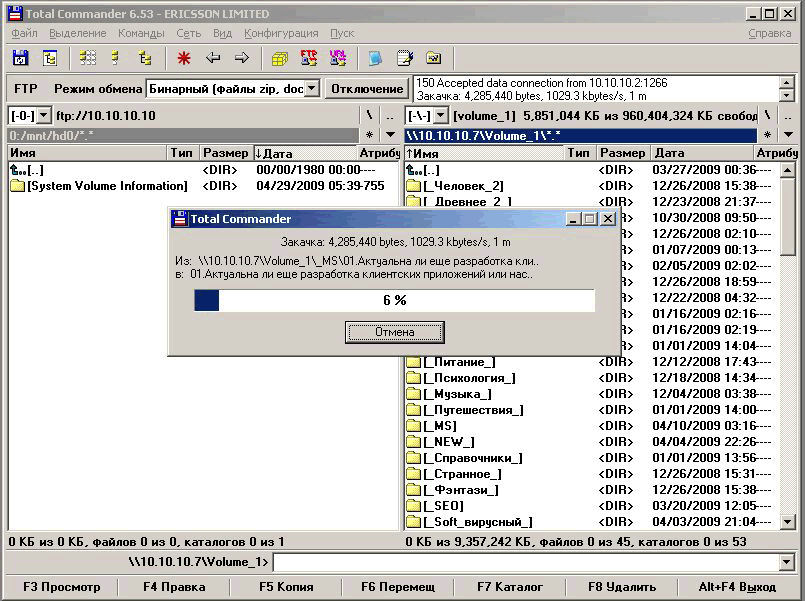Click the 6 % transfer progress bar

(x=394, y=300)
